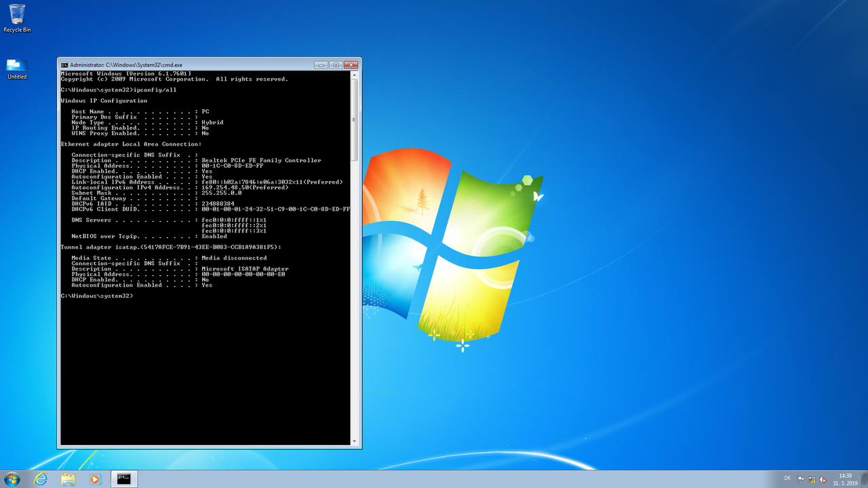This screenshot has height=488, width=868.
Task: Click DNS server 'fec0:0:0:ffff::3%1'
Action: click(234, 231)
